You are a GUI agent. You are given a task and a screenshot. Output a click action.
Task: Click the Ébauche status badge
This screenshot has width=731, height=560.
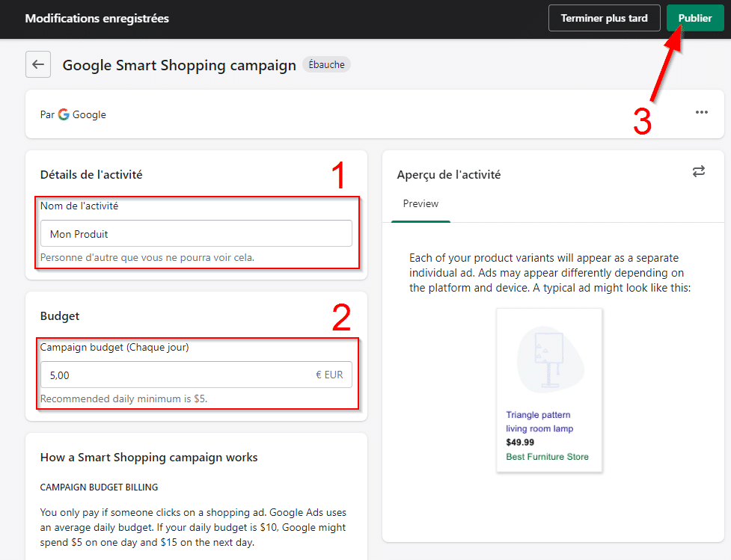pos(326,64)
